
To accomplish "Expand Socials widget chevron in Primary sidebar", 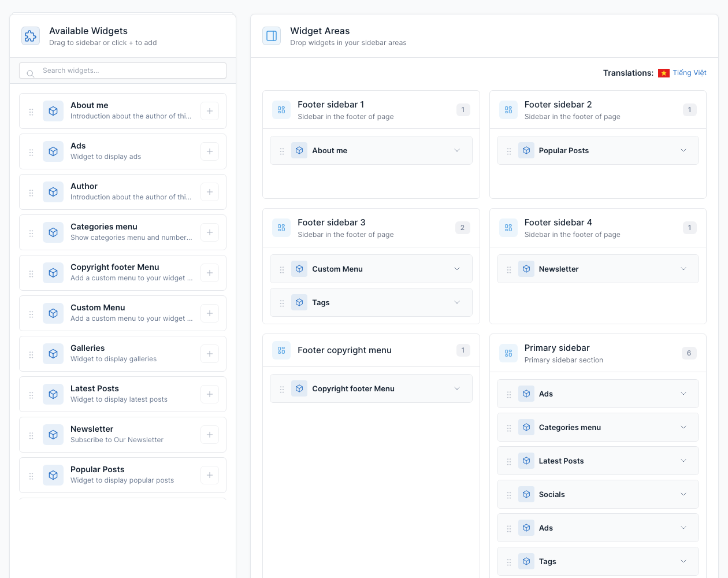I will 684,494.
